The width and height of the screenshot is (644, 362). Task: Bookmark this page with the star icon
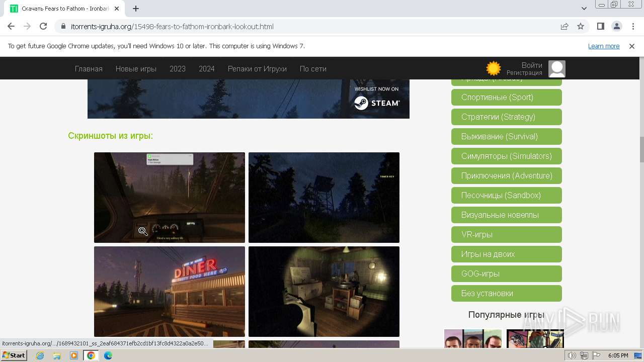tap(581, 26)
